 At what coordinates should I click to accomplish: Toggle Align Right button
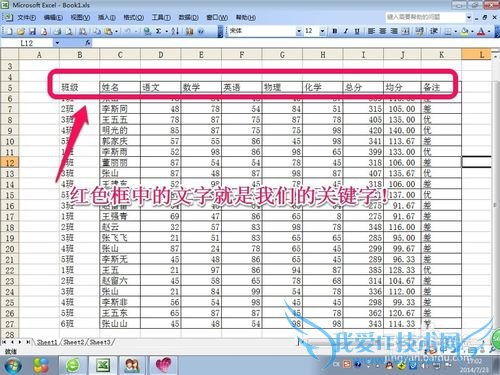pos(394,31)
